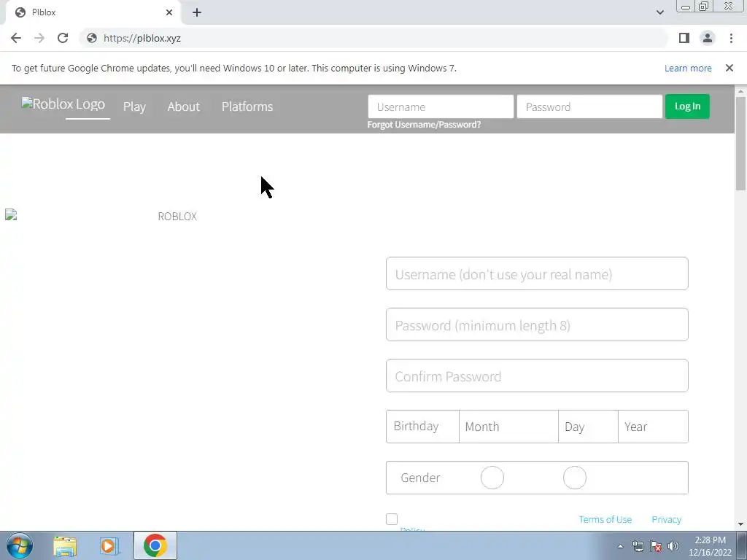Open a new tab with plus button
This screenshot has height=560, width=747.
197,12
